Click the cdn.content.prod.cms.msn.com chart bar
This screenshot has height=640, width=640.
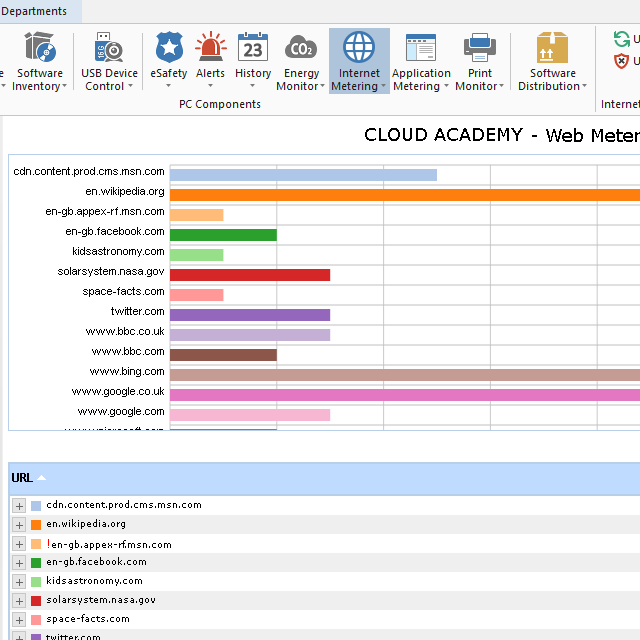pyautogui.click(x=303, y=175)
